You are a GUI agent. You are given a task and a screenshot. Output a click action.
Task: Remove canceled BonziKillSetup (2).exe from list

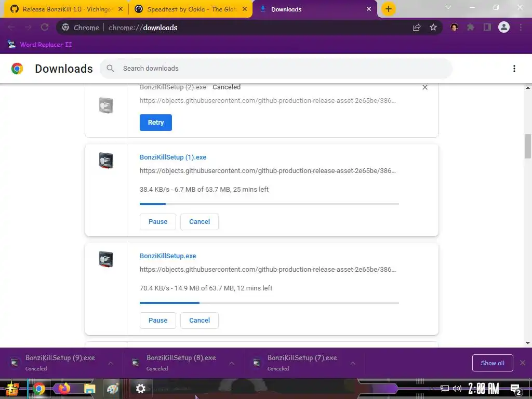(x=425, y=87)
